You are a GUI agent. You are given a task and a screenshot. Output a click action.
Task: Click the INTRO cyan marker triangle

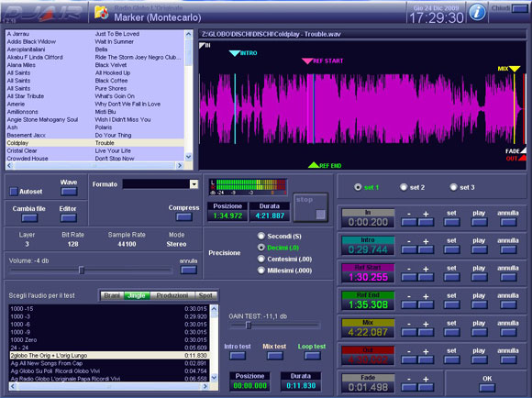[235, 53]
